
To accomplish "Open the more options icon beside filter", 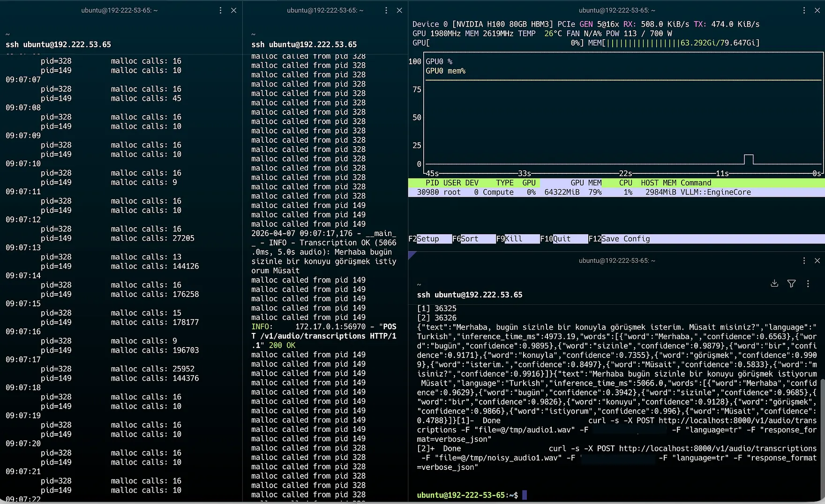I will click(x=808, y=283).
